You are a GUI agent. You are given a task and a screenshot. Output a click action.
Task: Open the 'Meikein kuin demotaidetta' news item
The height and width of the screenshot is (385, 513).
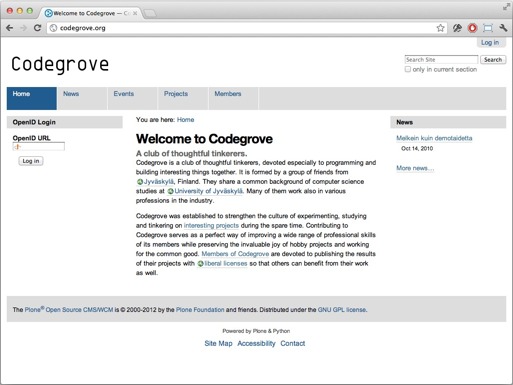pos(434,138)
